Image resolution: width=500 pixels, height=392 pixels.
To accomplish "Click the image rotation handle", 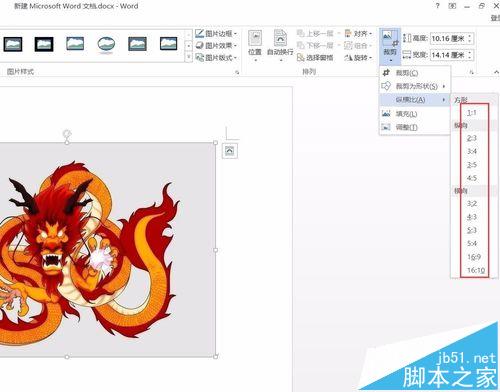I will [67, 134].
